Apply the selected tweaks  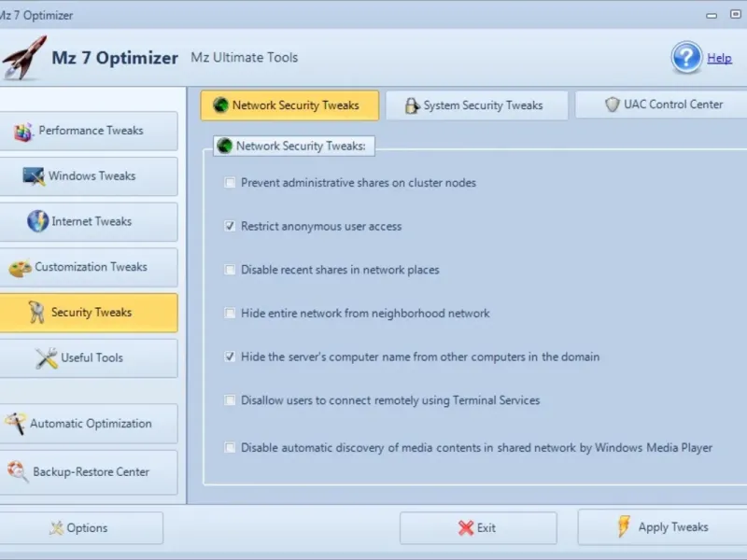662,526
